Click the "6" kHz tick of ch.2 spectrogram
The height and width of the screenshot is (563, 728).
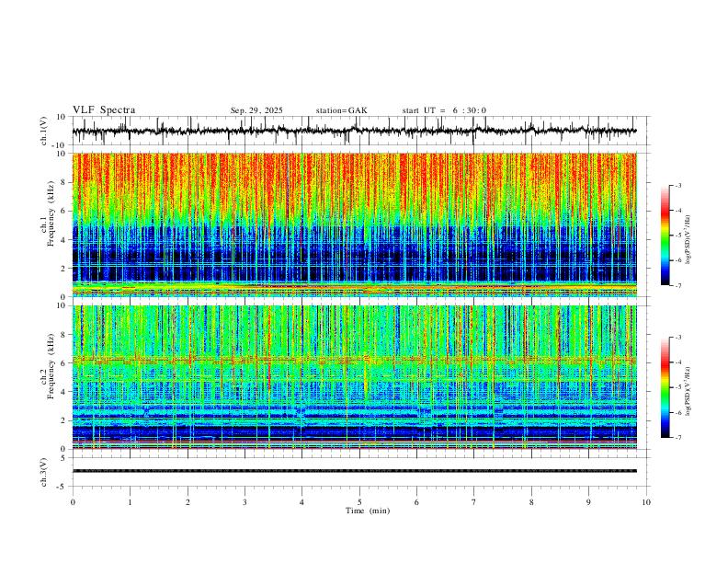tap(64, 362)
